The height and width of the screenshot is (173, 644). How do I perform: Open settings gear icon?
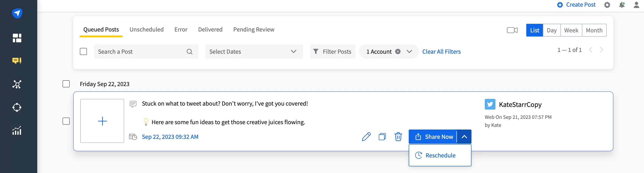pyautogui.click(x=607, y=5)
